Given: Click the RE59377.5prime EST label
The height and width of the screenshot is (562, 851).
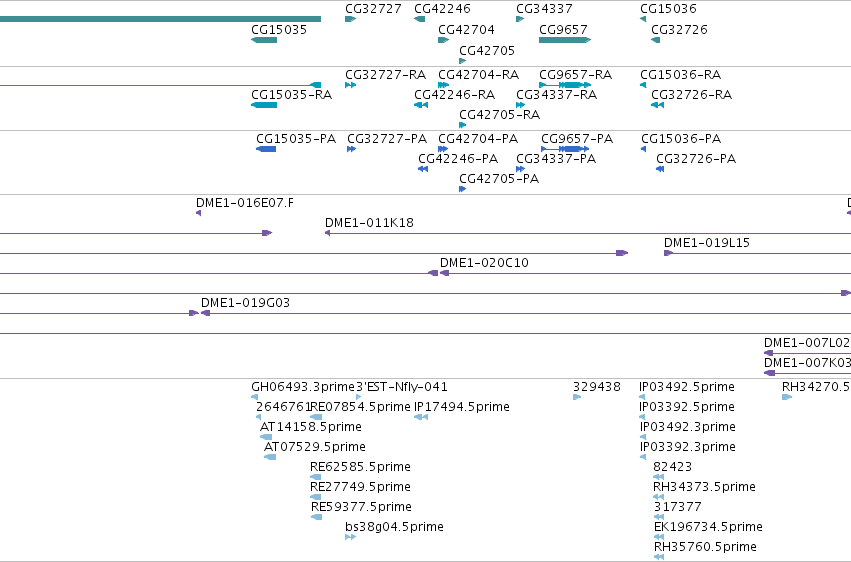Looking at the screenshot, I should click(x=361, y=507).
